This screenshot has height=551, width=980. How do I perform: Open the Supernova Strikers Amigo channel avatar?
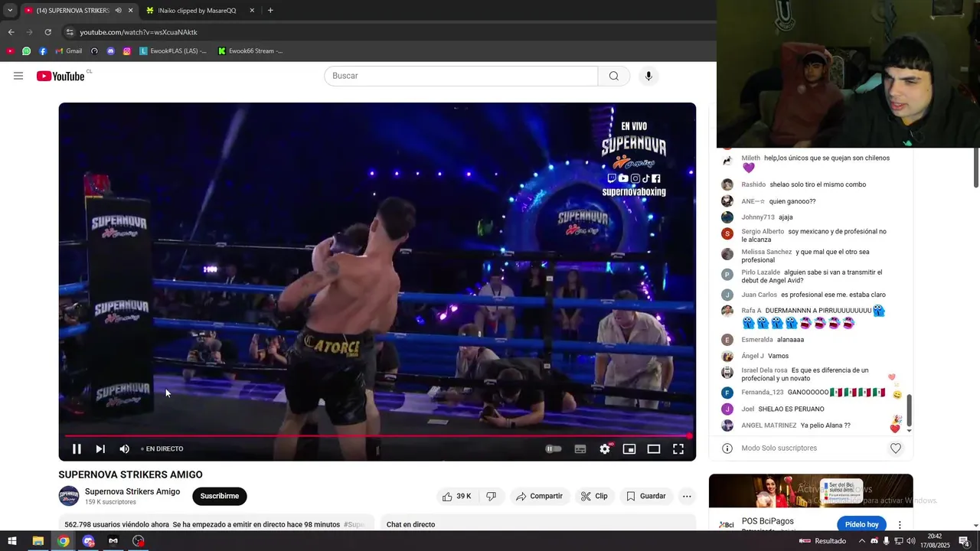coord(69,496)
